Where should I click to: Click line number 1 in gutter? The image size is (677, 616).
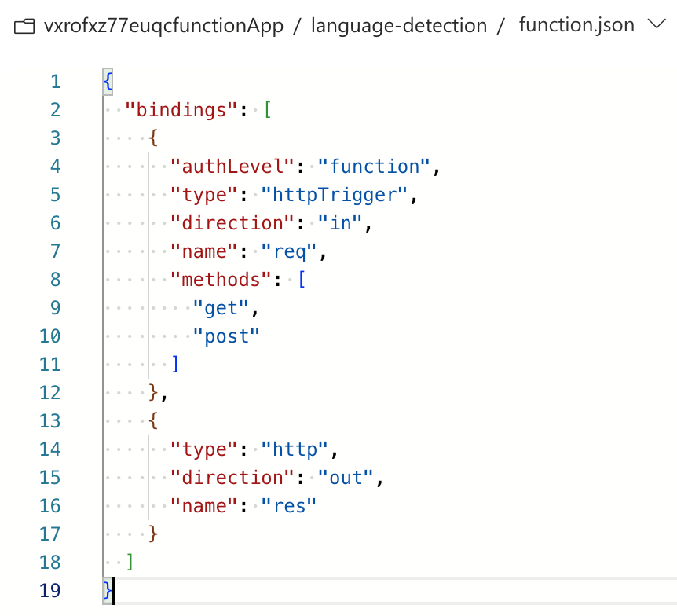point(55,82)
